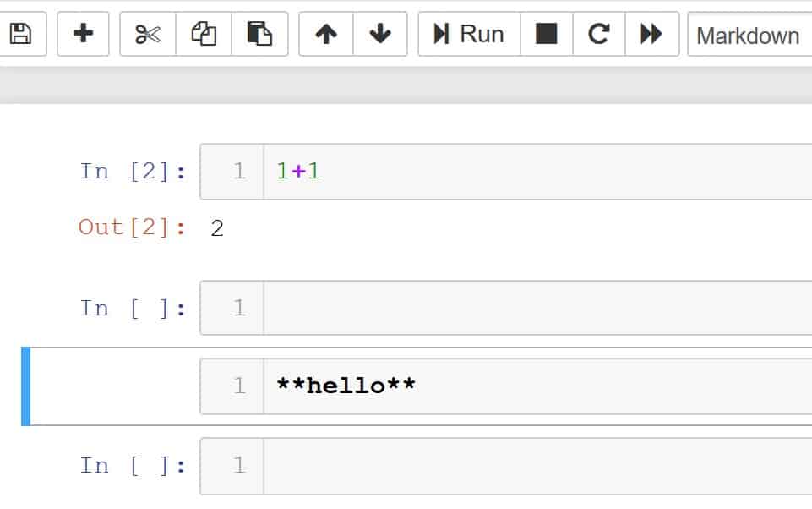
Task: Paste cells below using clipboard icon
Action: pos(259,34)
